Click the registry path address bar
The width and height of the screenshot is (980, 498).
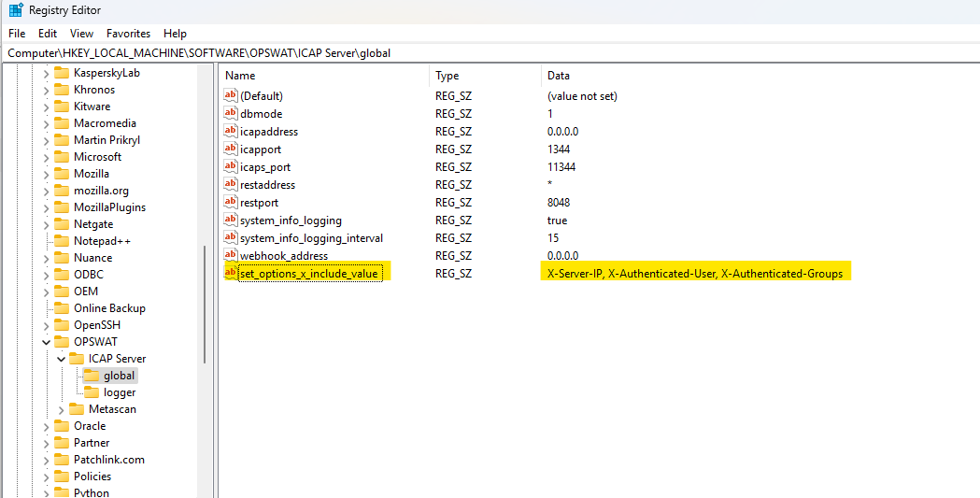tap(490, 53)
